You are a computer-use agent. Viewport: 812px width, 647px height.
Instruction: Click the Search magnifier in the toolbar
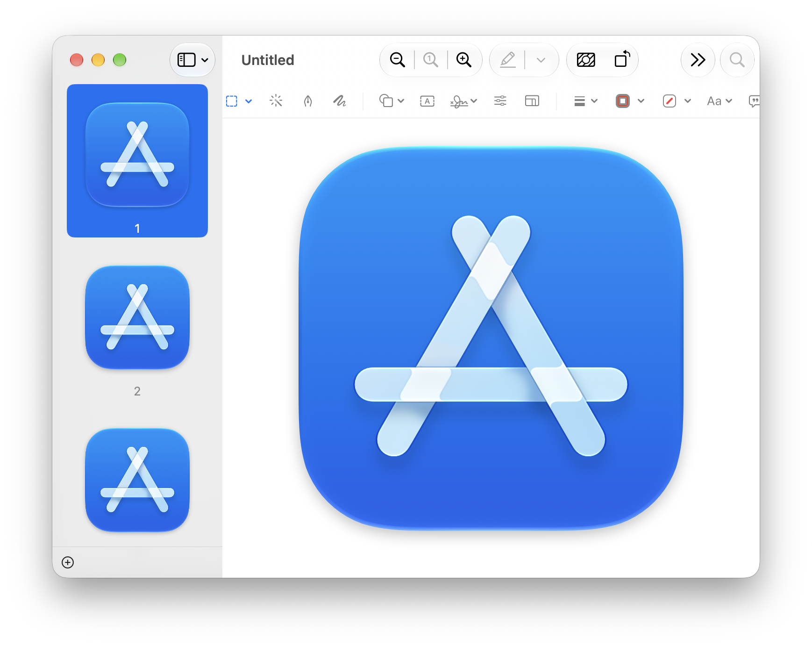737,60
